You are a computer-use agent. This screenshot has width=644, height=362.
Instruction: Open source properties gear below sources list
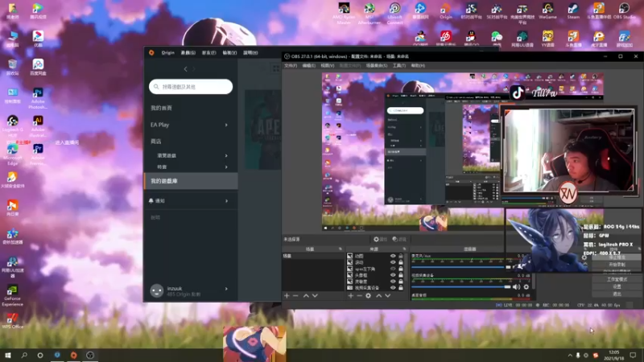point(369,295)
